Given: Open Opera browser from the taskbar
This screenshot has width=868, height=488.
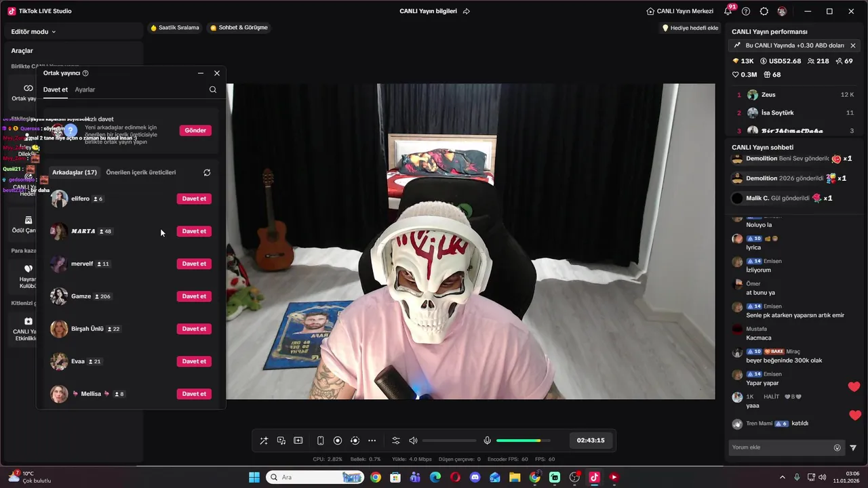Looking at the screenshot, I should (x=455, y=477).
